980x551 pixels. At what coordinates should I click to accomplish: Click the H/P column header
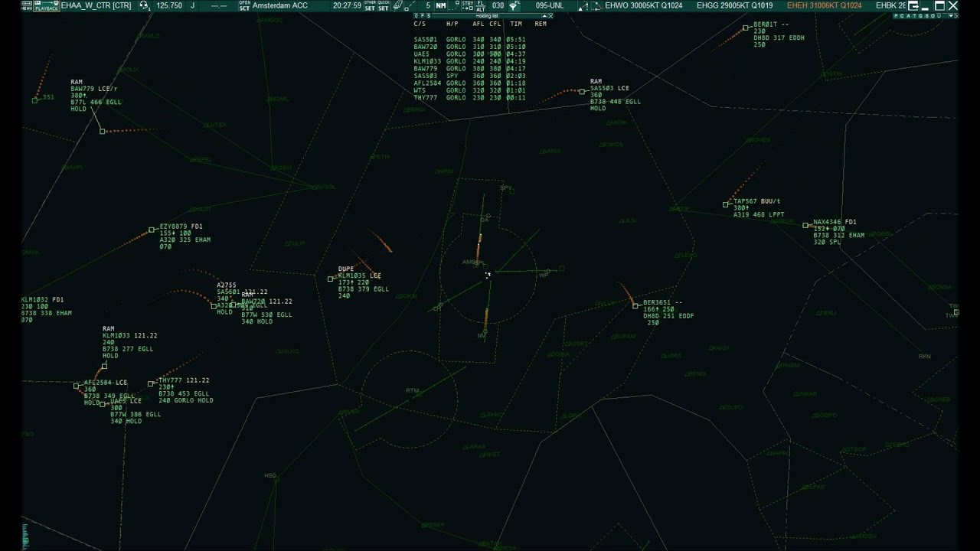[452, 24]
